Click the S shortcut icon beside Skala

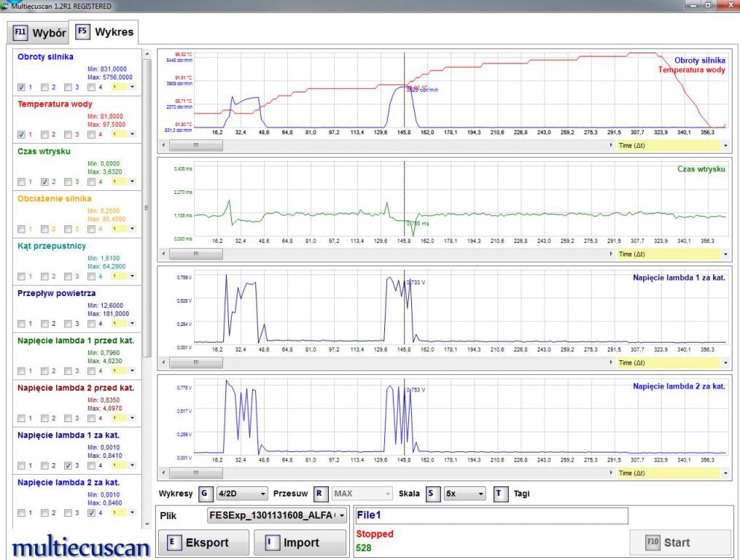pos(432,493)
